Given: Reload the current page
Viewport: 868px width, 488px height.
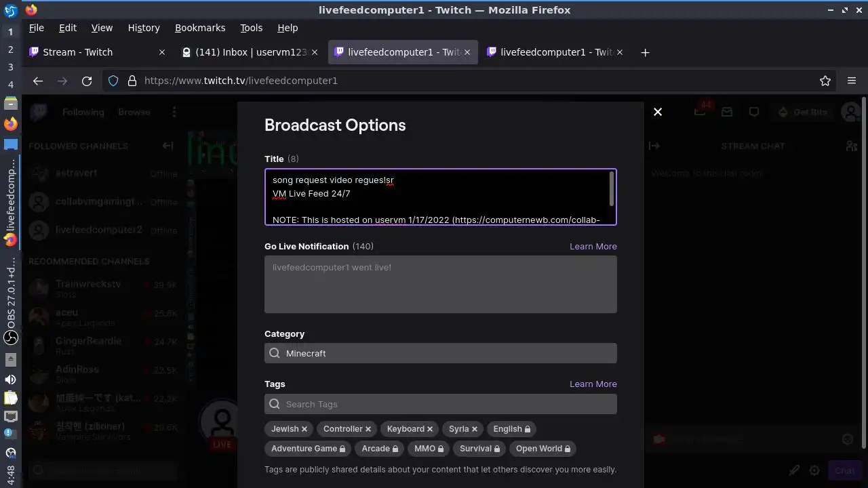Looking at the screenshot, I should pyautogui.click(x=87, y=81).
